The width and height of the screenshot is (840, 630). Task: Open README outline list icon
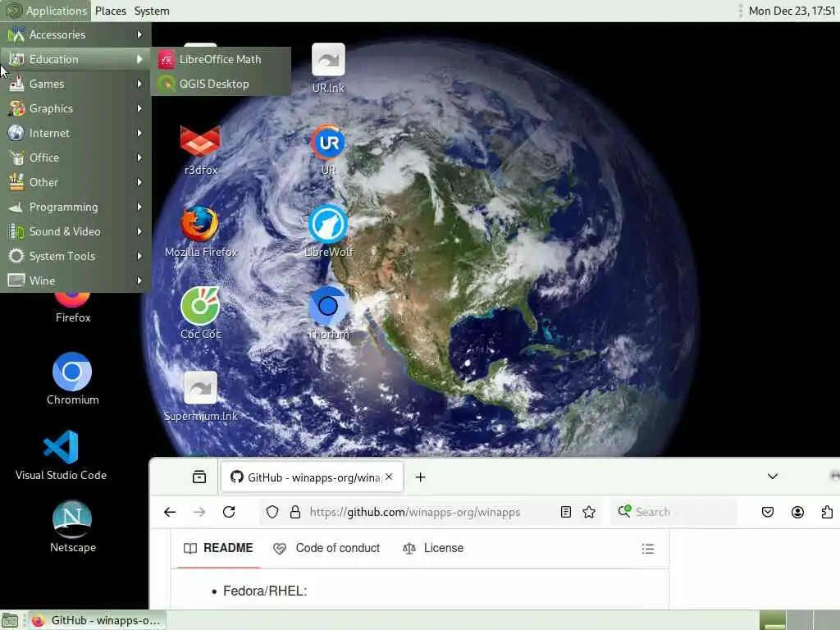click(x=648, y=549)
